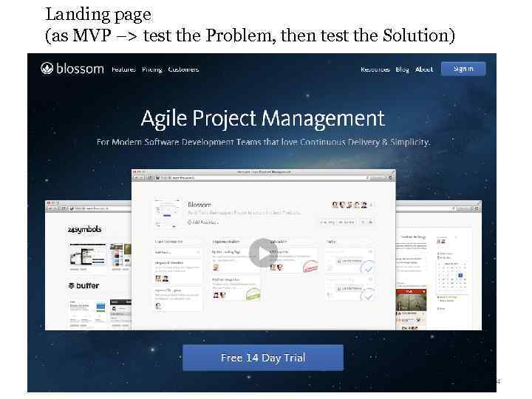This screenshot has height=399, width=532.
Task: Click the buffer customer logo
Action: [x=83, y=285]
